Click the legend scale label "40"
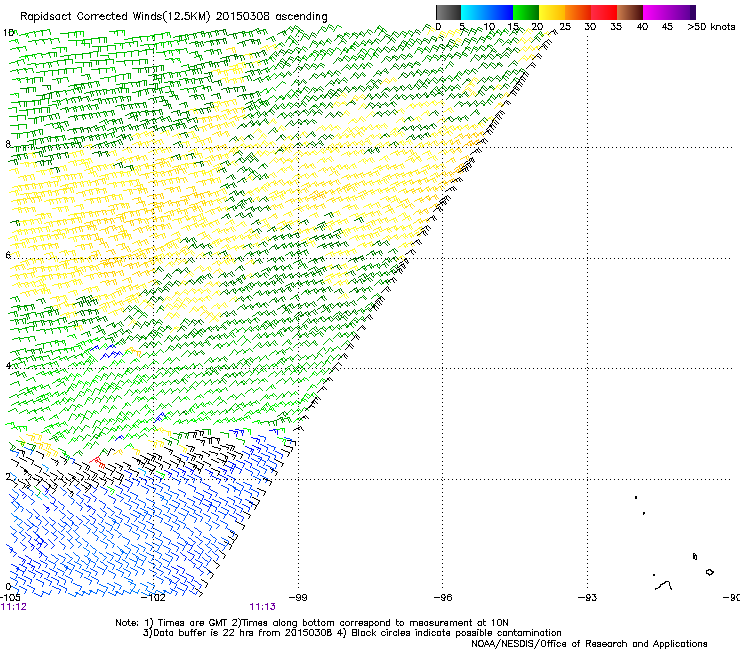The height and width of the screenshot is (650, 740). (x=642, y=27)
